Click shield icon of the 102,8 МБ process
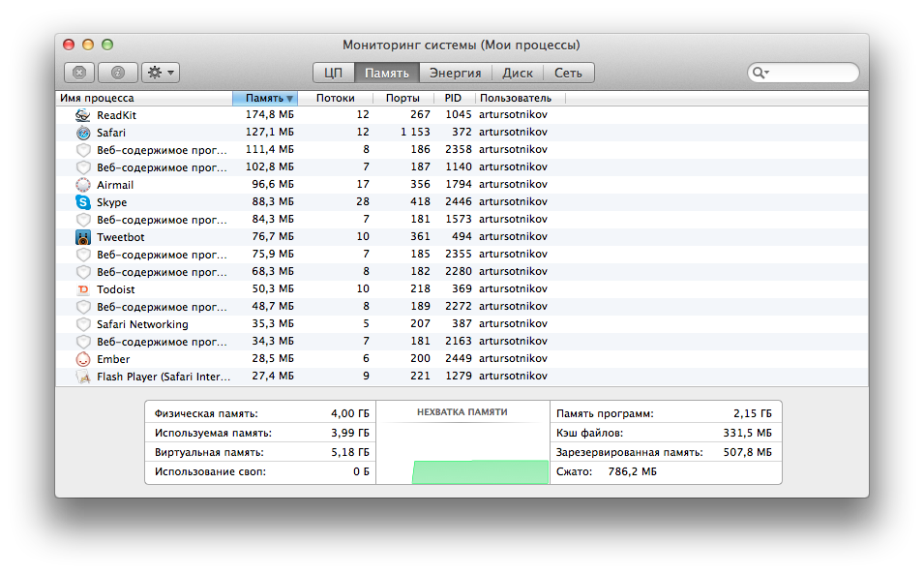 [83, 167]
